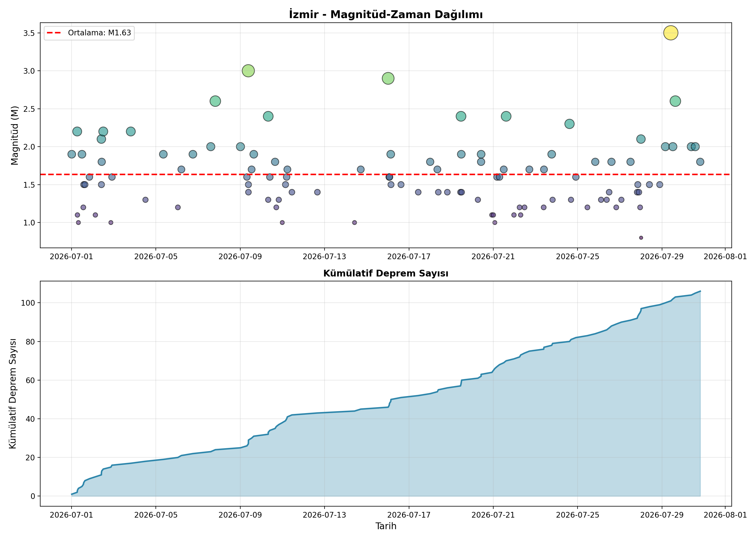Click 2026-07-13 label under the cumulative chart
This screenshot has width=756, height=540.
(x=325, y=515)
